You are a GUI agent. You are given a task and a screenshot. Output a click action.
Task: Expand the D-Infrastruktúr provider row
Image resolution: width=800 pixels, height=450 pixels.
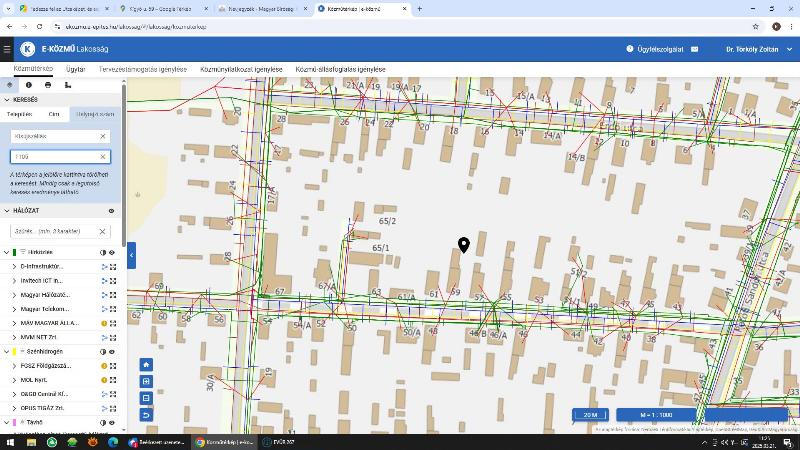(14, 267)
